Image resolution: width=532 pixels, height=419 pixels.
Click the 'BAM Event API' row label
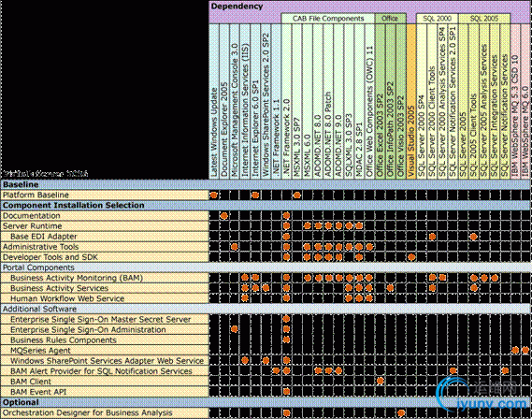click(38, 392)
